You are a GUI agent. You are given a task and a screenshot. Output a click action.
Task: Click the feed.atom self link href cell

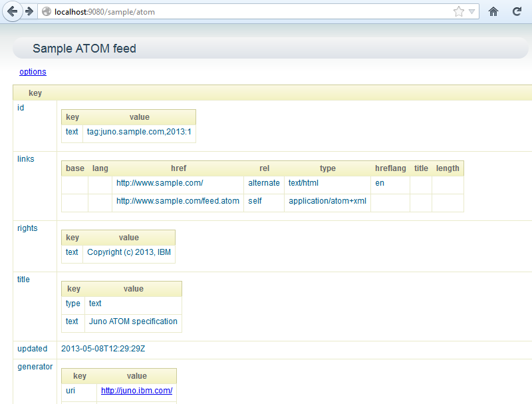point(178,201)
